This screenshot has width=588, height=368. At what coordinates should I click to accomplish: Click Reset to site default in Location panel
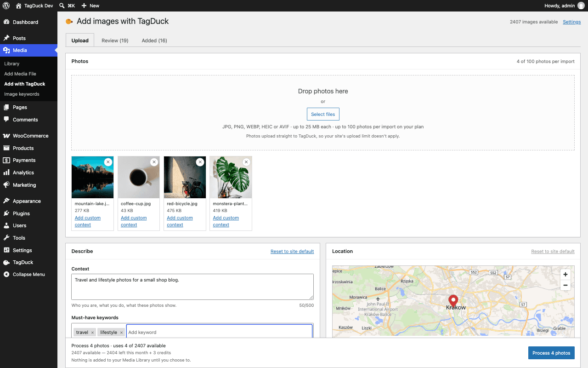click(x=553, y=251)
